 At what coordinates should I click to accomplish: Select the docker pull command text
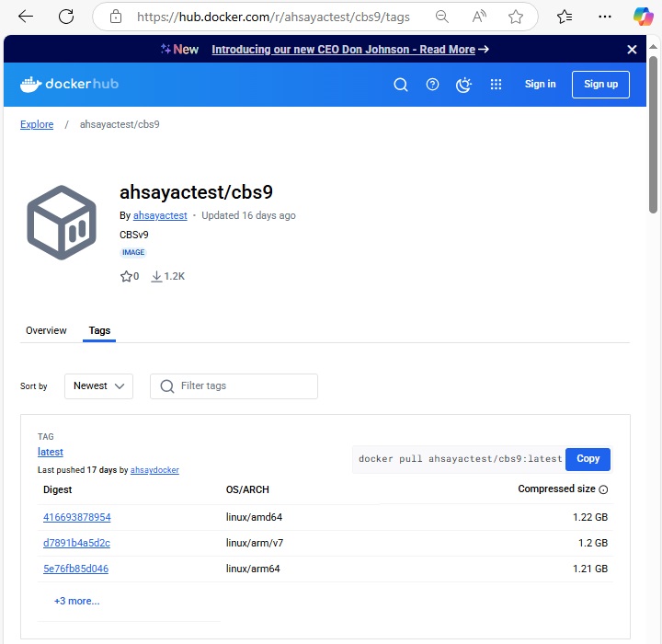point(461,459)
